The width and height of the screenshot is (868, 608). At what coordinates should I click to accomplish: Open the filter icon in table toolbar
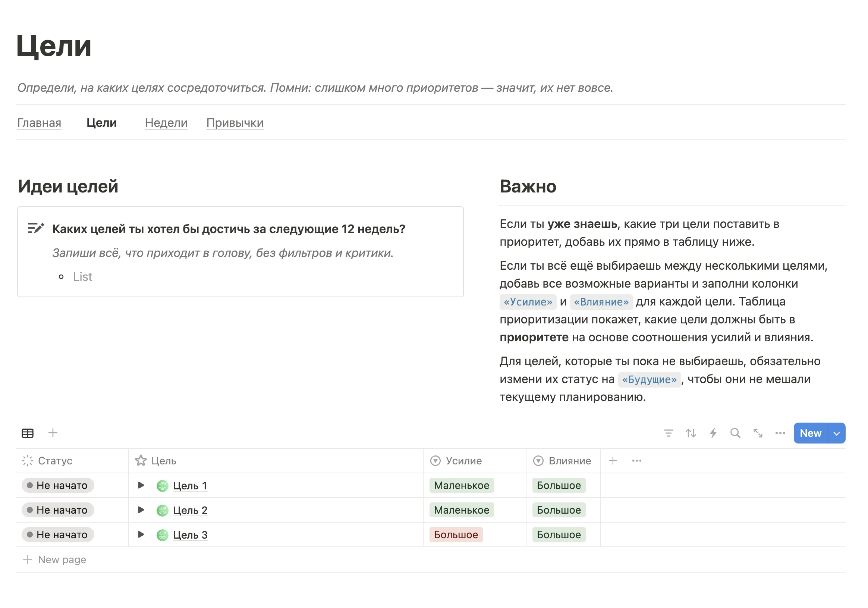pyautogui.click(x=668, y=433)
